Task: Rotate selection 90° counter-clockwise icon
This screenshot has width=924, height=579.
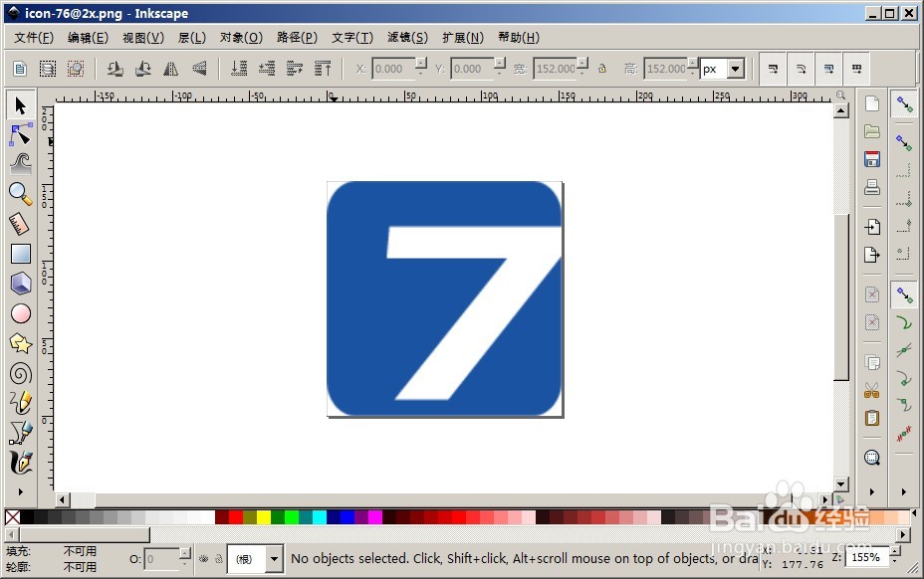Action: point(115,69)
